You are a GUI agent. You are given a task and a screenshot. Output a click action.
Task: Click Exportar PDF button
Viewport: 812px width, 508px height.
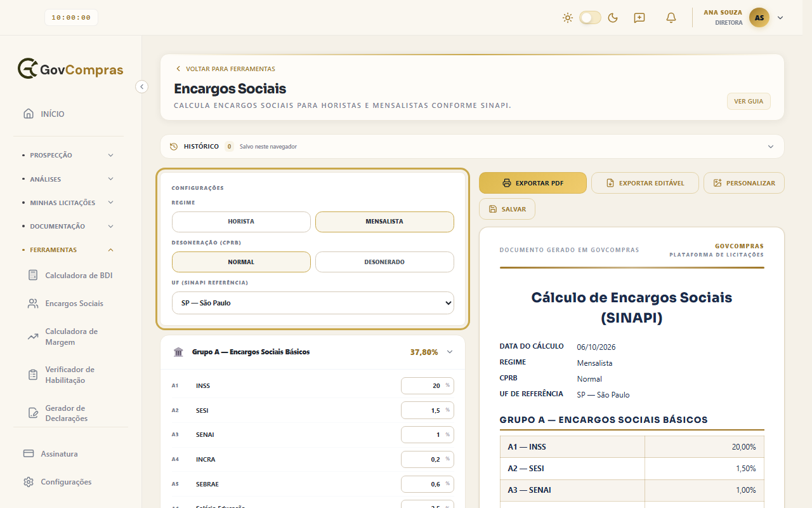pyautogui.click(x=533, y=183)
